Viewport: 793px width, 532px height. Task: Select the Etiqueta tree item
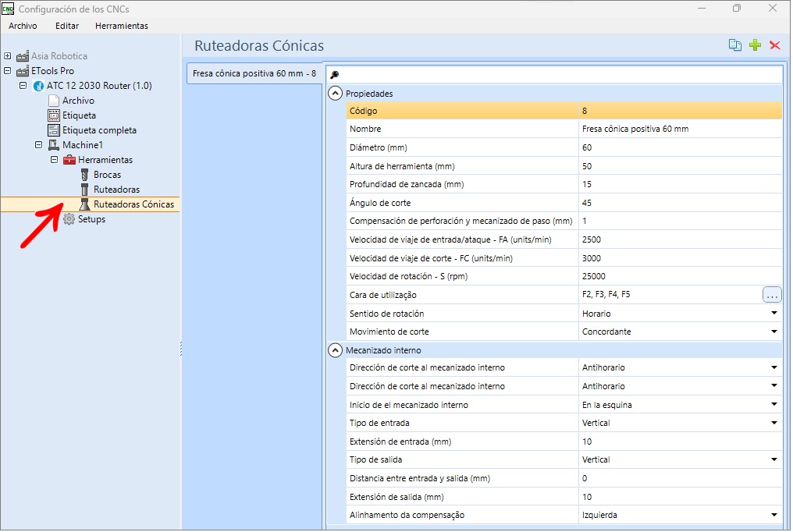tap(79, 115)
